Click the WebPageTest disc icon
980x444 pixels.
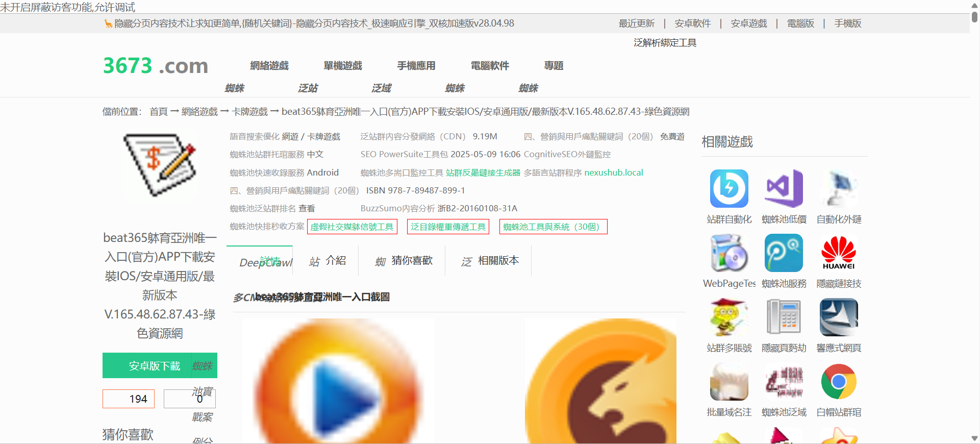pos(728,253)
